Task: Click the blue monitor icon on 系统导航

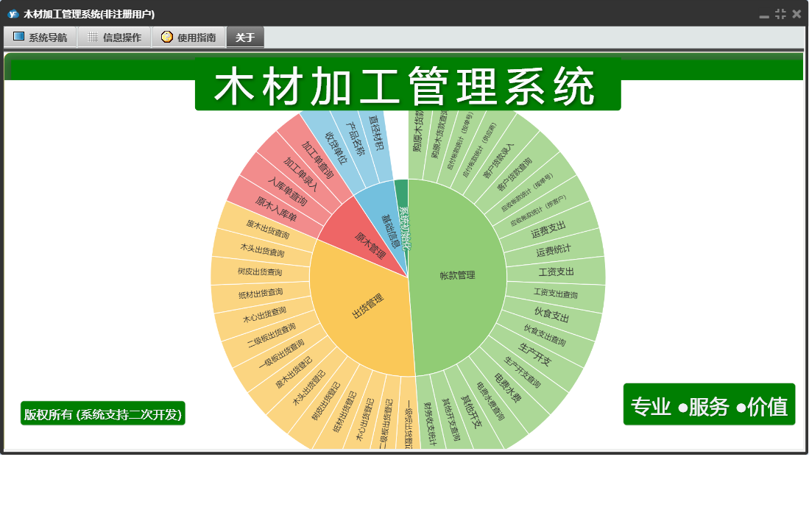Action: [x=18, y=37]
